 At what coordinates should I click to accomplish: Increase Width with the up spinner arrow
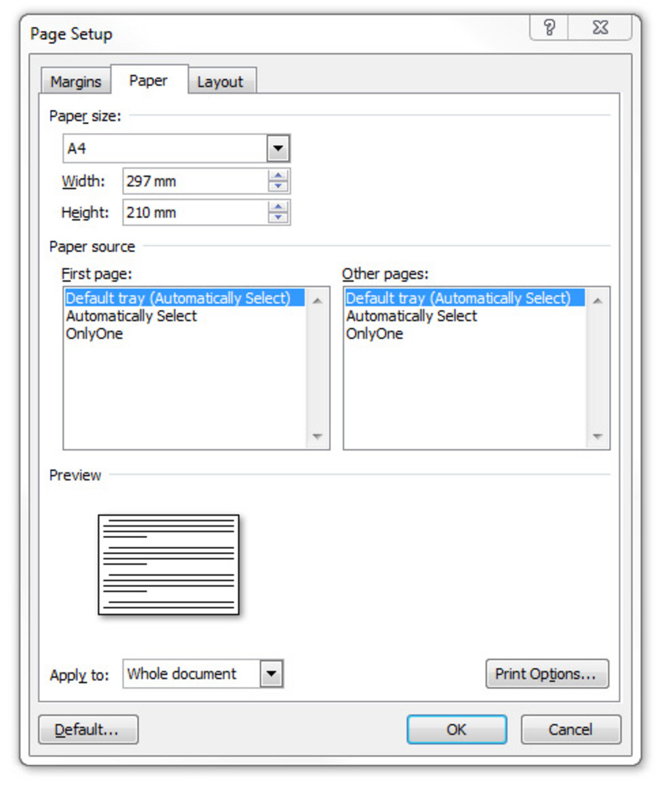point(278,176)
